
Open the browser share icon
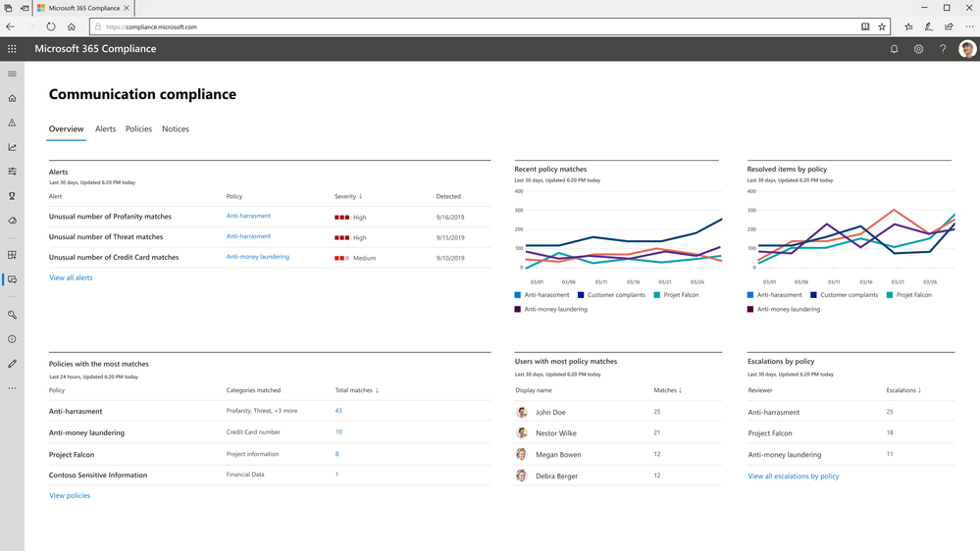click(x=949, y=26)
